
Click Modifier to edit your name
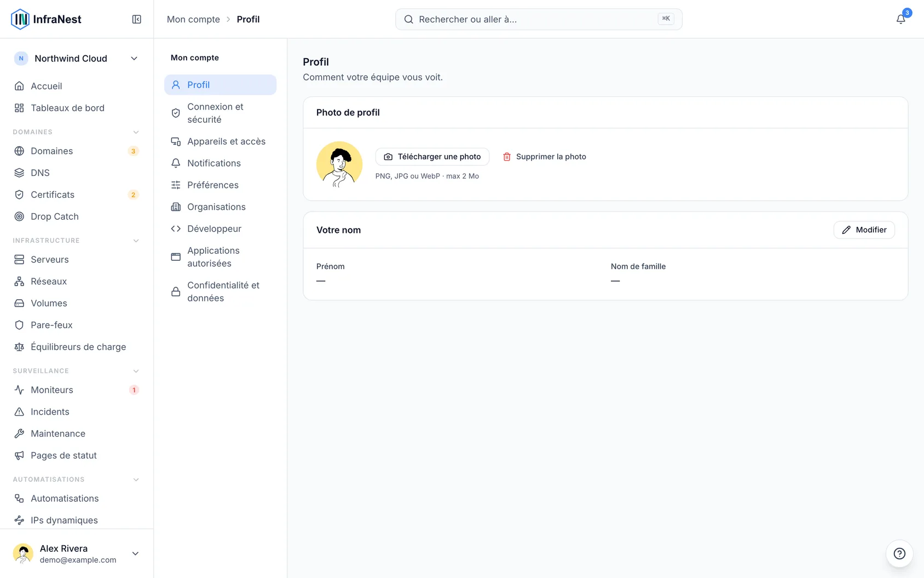click(864, 230)
